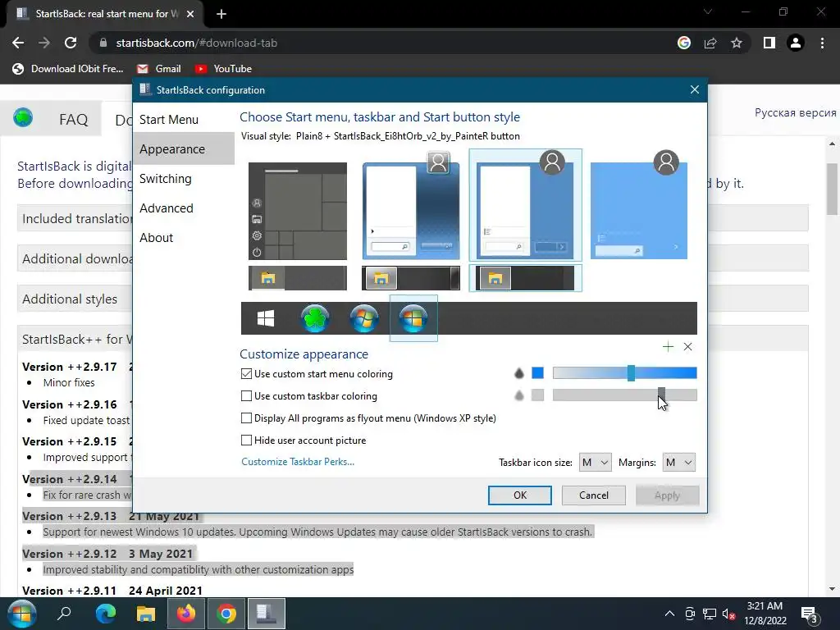Image resolution: width=840 pixels, height=630 pixels.
Task: Open taskbar search magnifier
Action: click(64, 614)
